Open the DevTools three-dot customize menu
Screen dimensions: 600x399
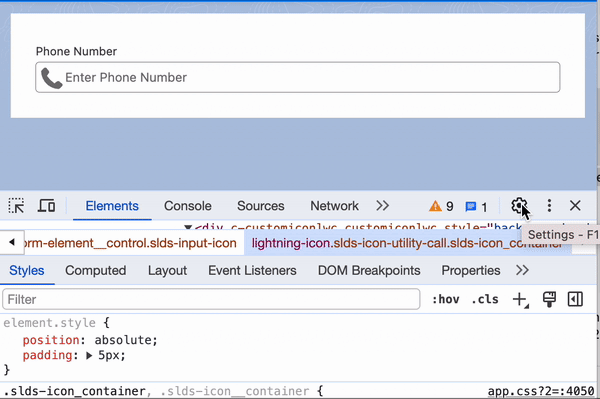point(549,206)
